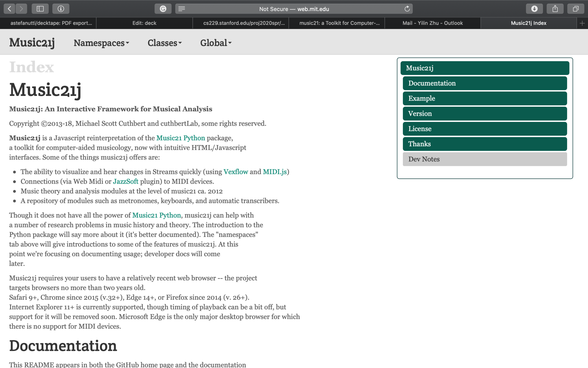Open the Global dropdown menu

tap(216, 43)
